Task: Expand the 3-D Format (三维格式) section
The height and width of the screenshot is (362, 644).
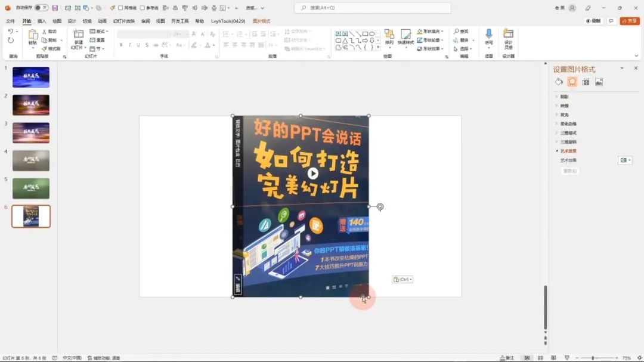Action: coord(568,133)
